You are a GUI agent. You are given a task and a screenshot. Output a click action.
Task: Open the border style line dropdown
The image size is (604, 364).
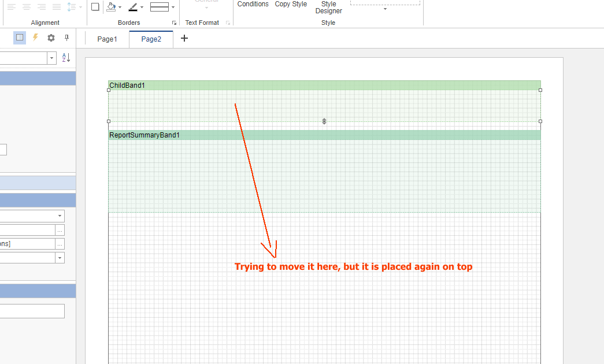tap(173, 8)
